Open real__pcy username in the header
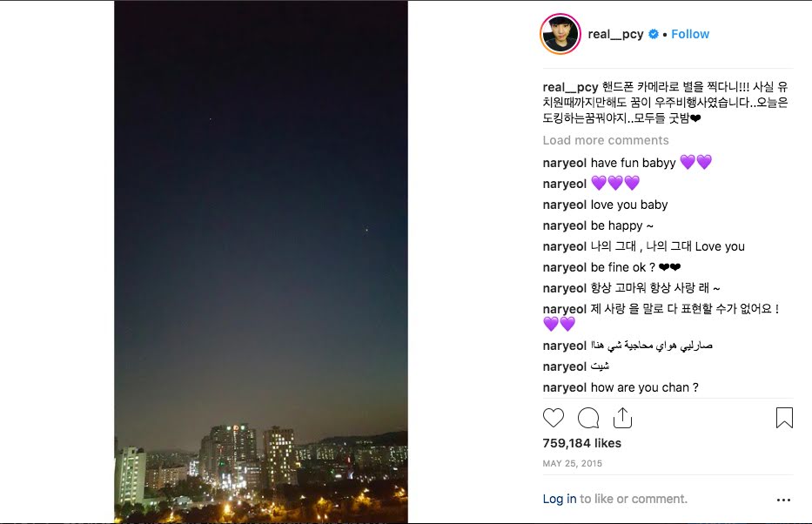The width and height of the screenshot is (812, 524). pyautogui.click(x=615, y=34)
